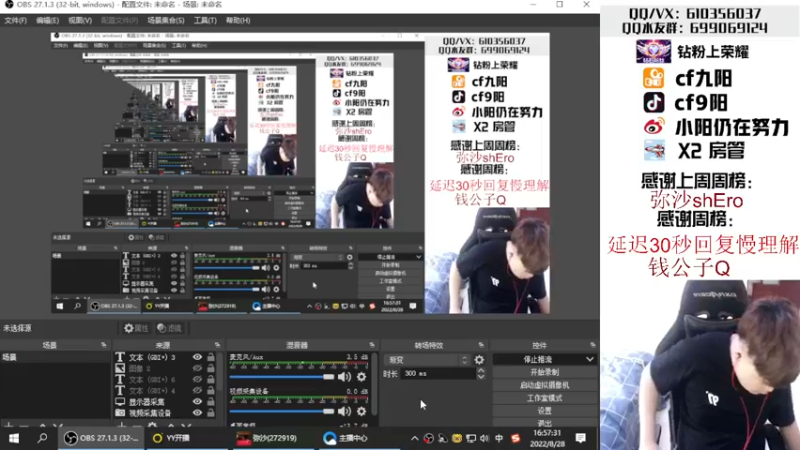Viewport: 800px width, 450px height.
Task: Click 启动虚拟摄像机 virtual camera button
Action: (x=545, y=385)
